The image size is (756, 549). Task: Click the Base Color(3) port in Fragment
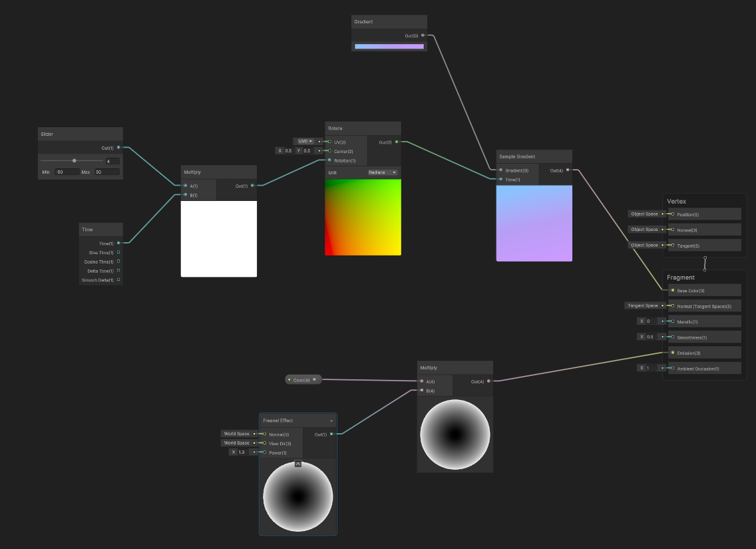[673, 290]
